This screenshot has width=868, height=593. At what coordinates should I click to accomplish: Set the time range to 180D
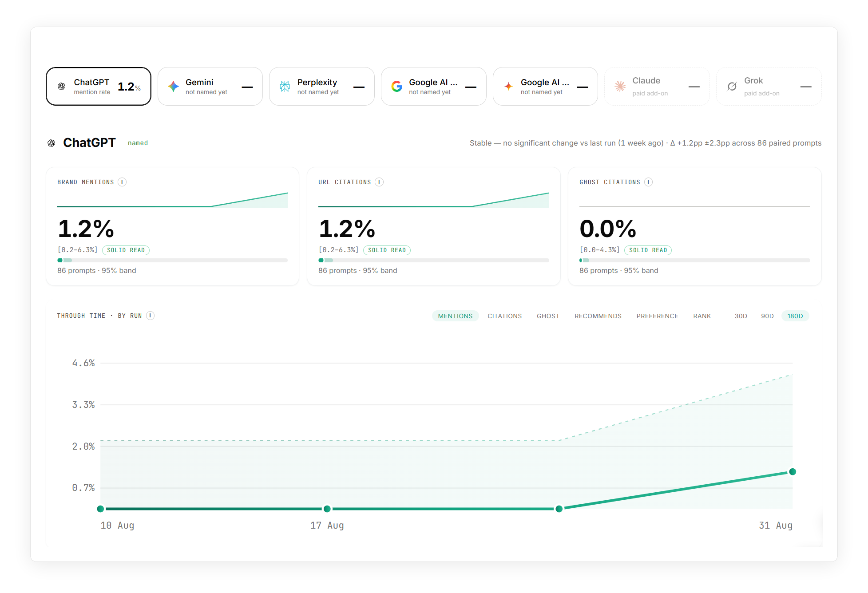(795, 316)
